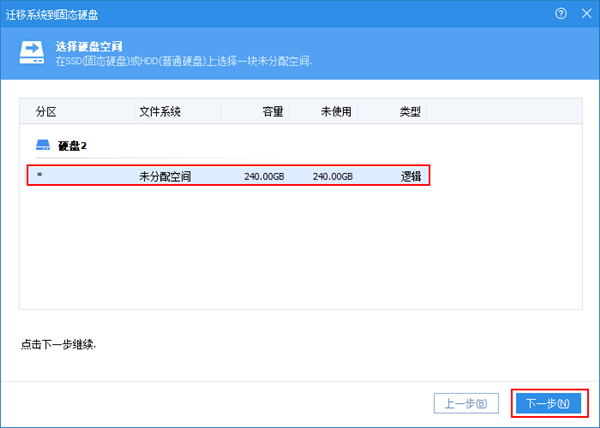This screenshot has height=428, width=600.
Task: Click the 容量 column header
Action: [272, 111]
